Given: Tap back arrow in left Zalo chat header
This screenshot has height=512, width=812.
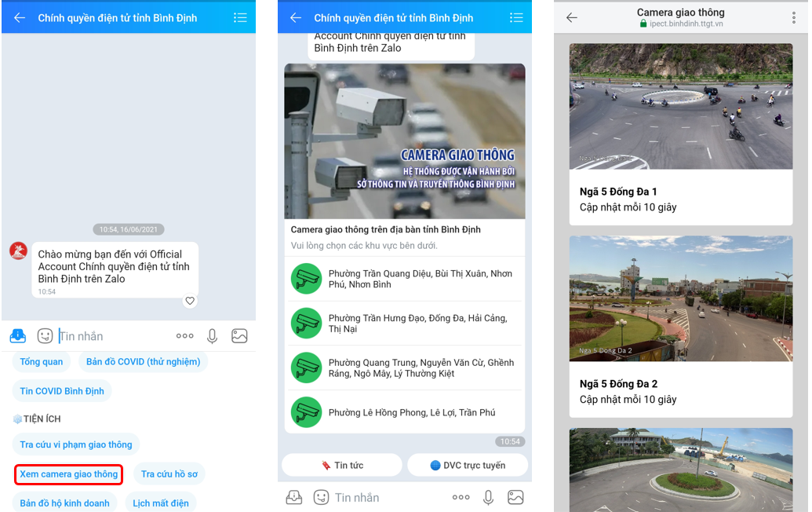Looking at the screenshot, I should (20, 18).
